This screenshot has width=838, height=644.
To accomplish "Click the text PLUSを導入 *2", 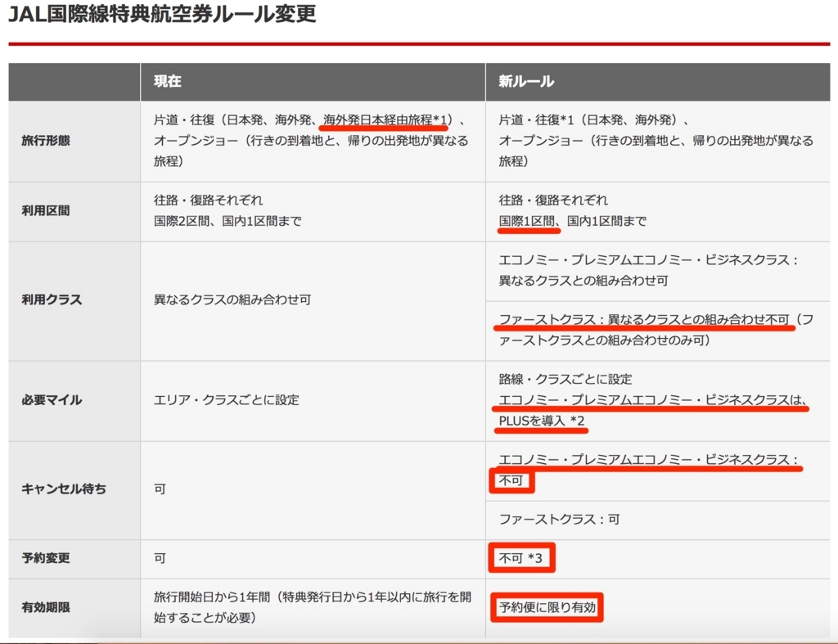I will pyautogui.click(x=542, y=421).
